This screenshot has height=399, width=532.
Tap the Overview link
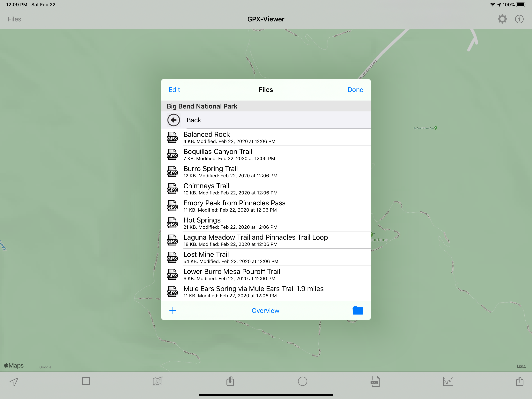(265, 310)
